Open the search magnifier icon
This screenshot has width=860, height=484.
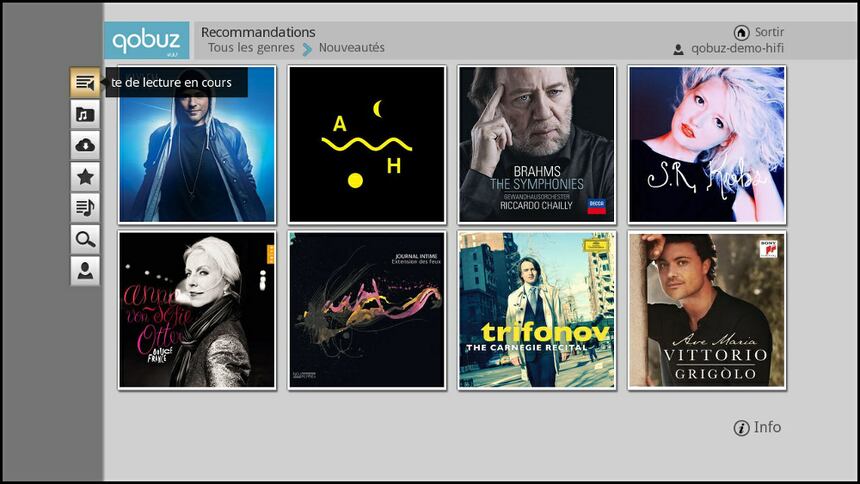click(85, 239)
